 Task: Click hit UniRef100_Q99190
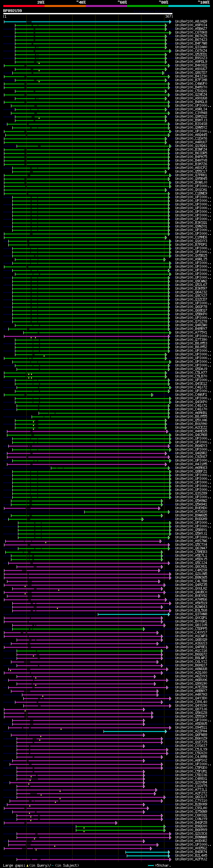[191, 684]
